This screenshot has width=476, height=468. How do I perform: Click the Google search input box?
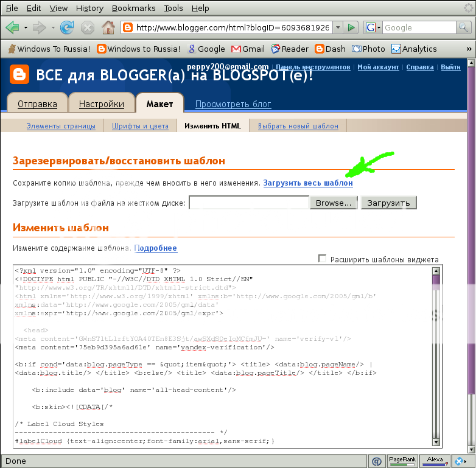tap(419, 27)
